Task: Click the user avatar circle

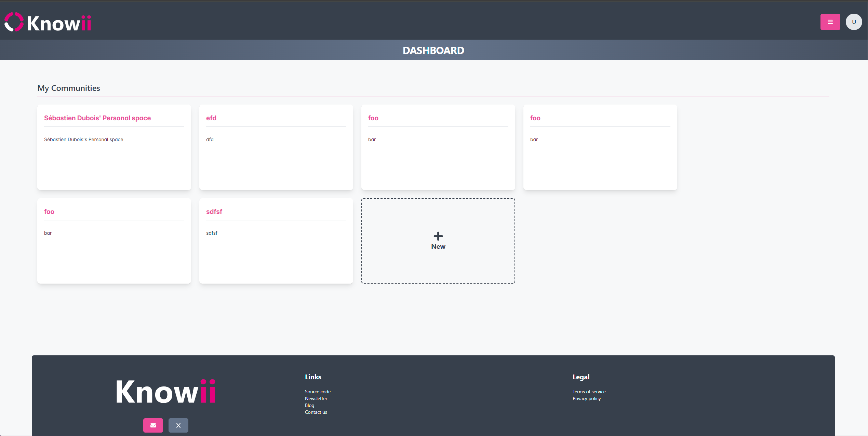Action: pos(853,22)
